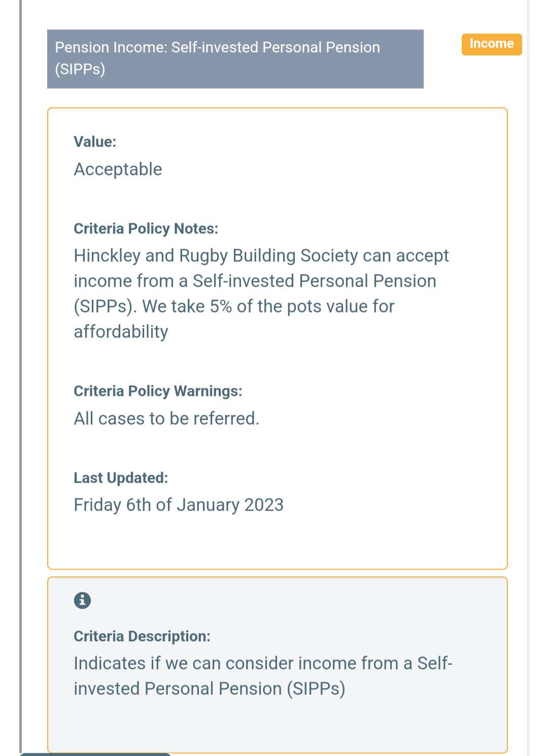Click the Criteria Policy Notes heading
The image size is (548, 756).
[146, 228]
